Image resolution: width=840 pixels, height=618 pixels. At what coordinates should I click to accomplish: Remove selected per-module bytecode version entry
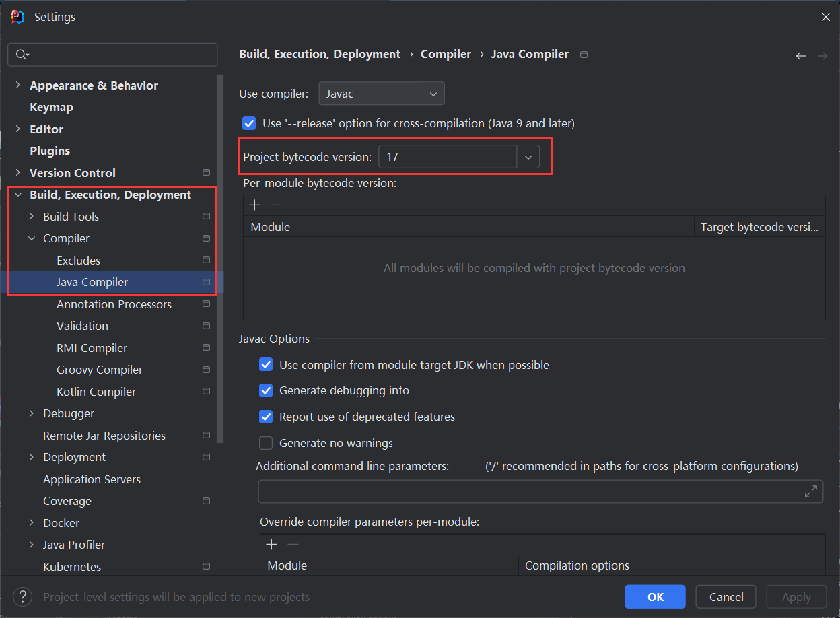276,205
